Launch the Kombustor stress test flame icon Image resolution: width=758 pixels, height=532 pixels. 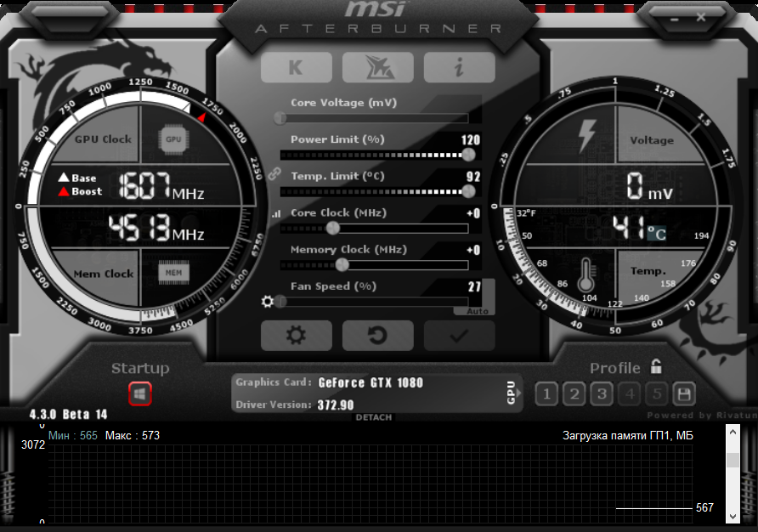coord(377,67)
